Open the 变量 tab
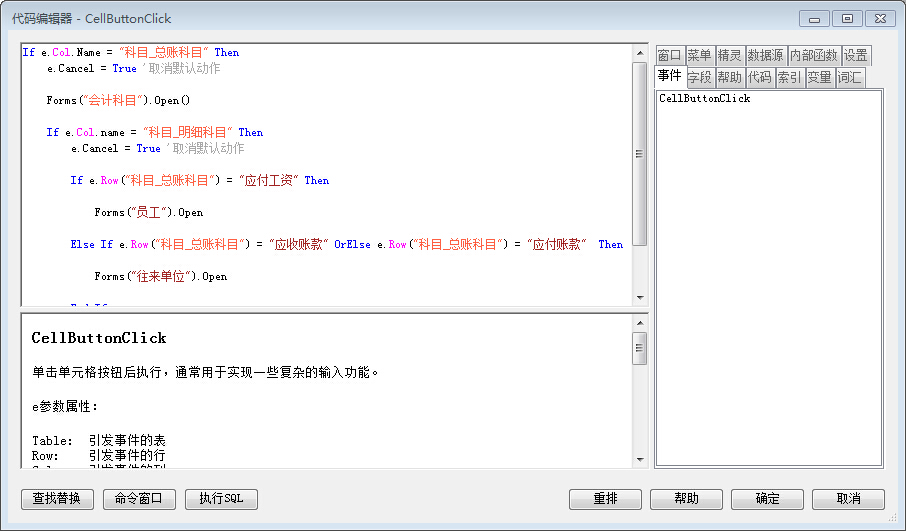 point(819,77)
